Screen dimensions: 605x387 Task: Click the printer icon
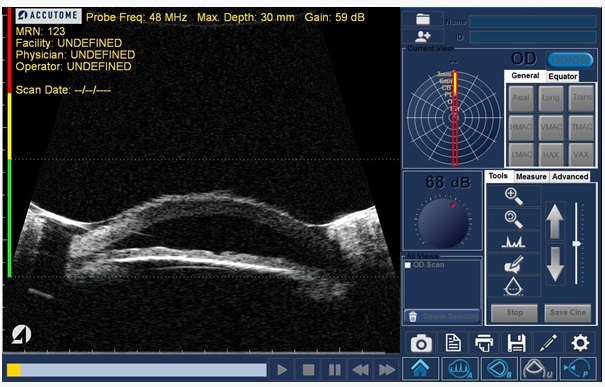point(484,343)
